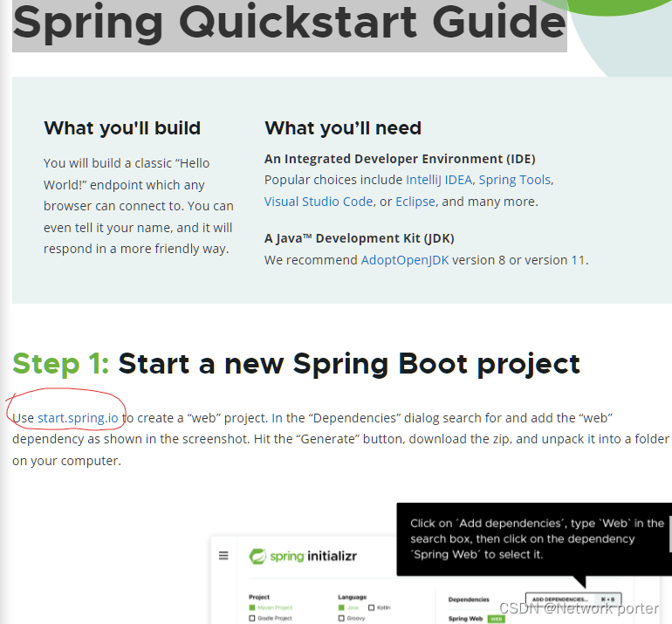Follow the Spring Tools link

tap(514, 180)
